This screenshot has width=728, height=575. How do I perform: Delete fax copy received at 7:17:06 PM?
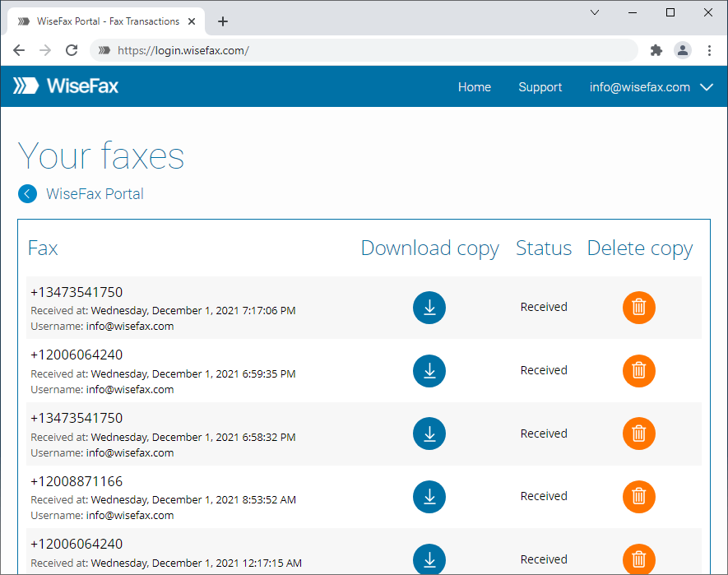(639, 308)
